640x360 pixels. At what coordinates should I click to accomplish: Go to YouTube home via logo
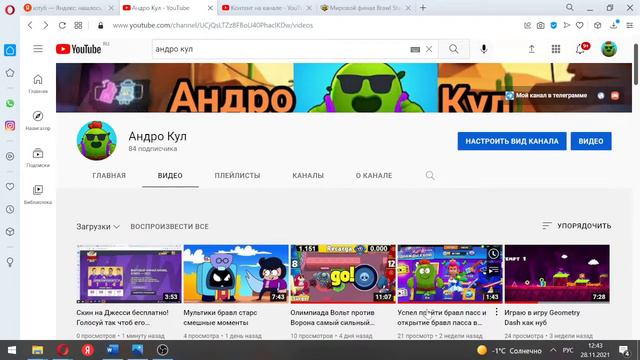(x=79, y=49)
